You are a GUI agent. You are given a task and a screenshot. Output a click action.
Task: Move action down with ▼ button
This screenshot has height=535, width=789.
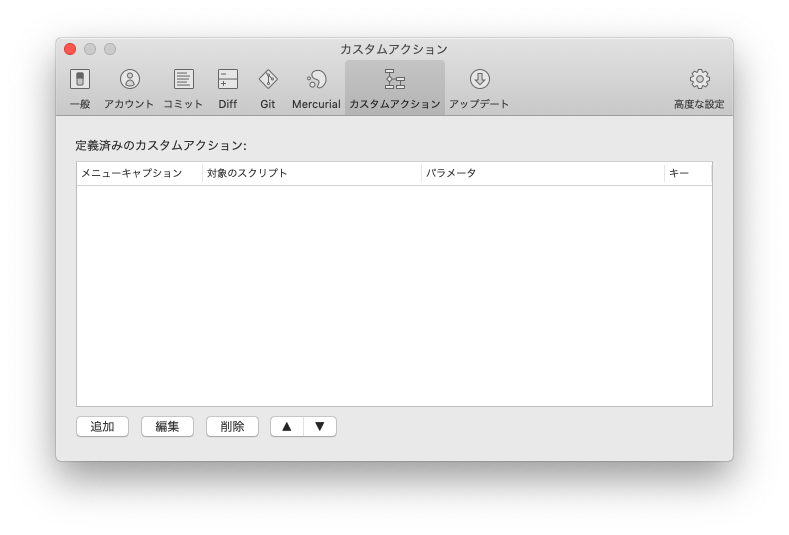(x=320, y=427)
